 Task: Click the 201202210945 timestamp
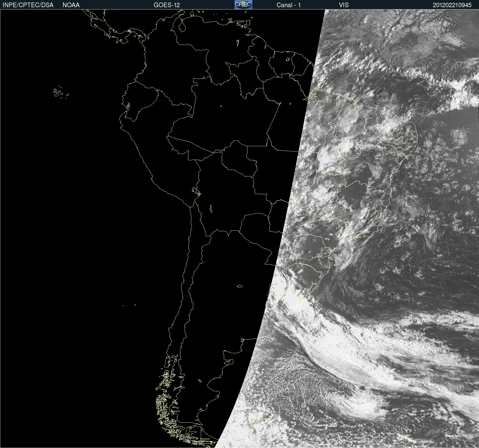pos(452,5)
